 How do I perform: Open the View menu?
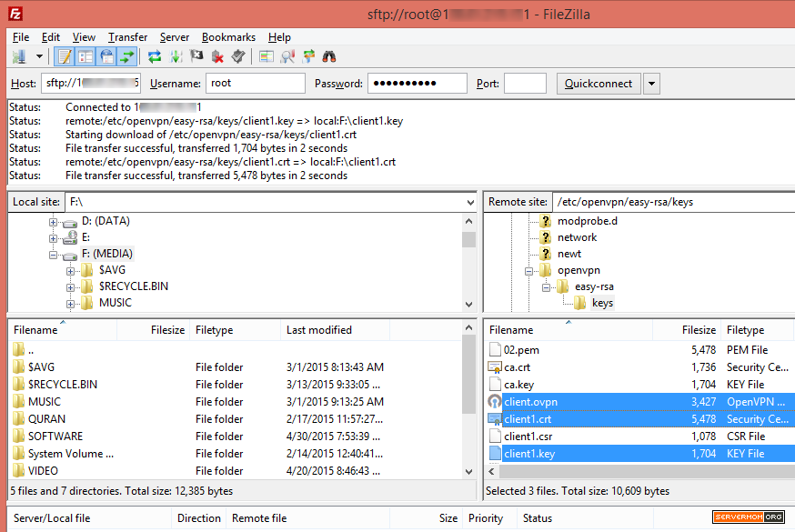(x=84, y=37)
